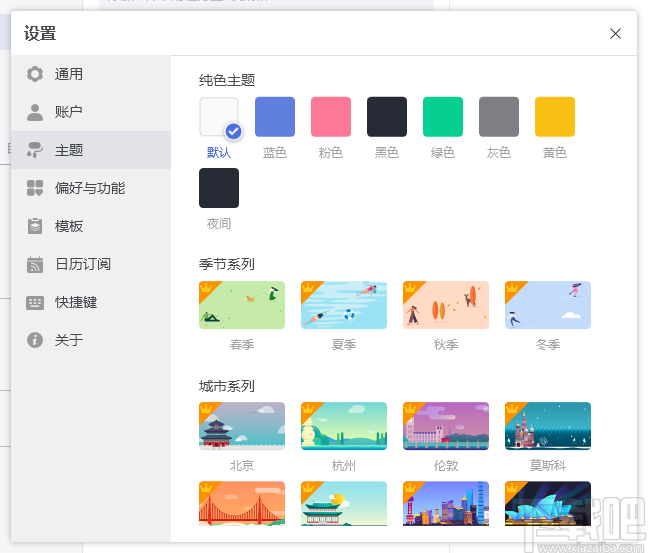Select the 蓝色 theme swatch
The width and height of the screenshot is (648, 553).
pyautogui.click(x=275, y=117)
